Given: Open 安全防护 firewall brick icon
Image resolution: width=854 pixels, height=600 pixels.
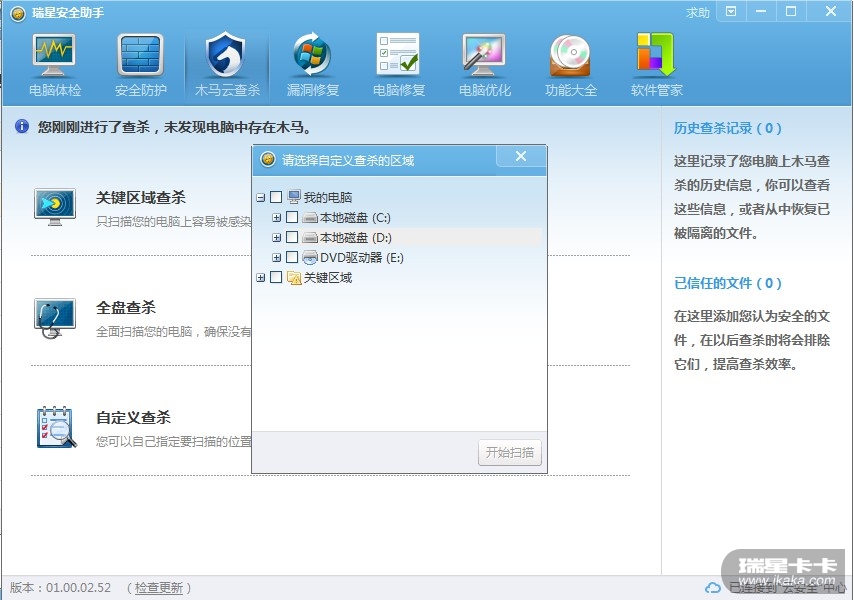Looking at the screenshot, I should point(140,54).
